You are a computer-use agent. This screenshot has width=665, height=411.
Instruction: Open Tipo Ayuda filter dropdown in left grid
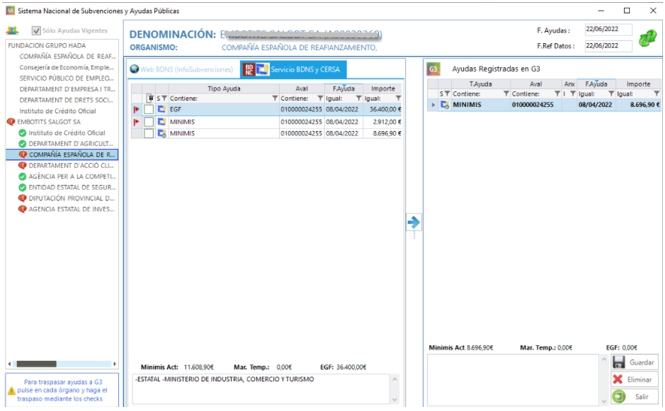[x=275, y=98]
